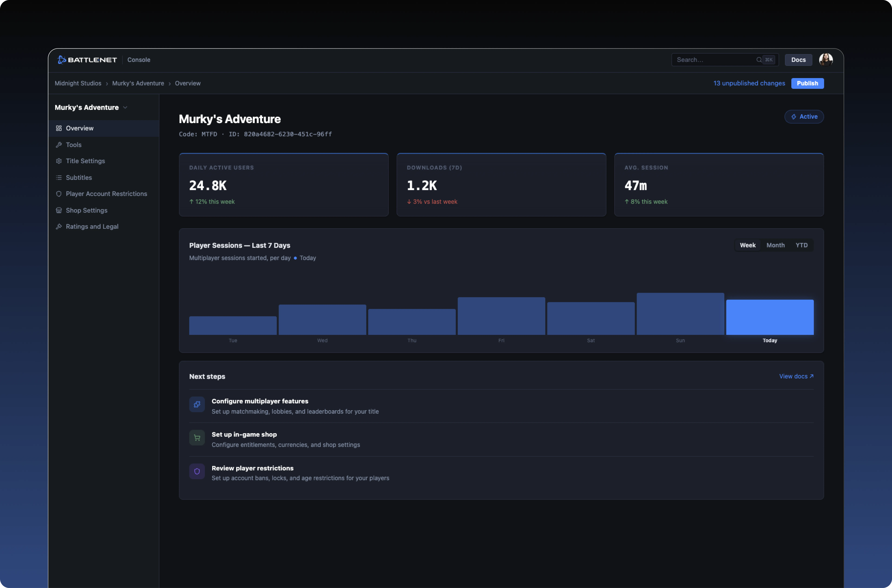The width and height of the screenshot is (892, 588).
Task: Click the Player Account Restrictions shield icon
Action: click(59, 194)
